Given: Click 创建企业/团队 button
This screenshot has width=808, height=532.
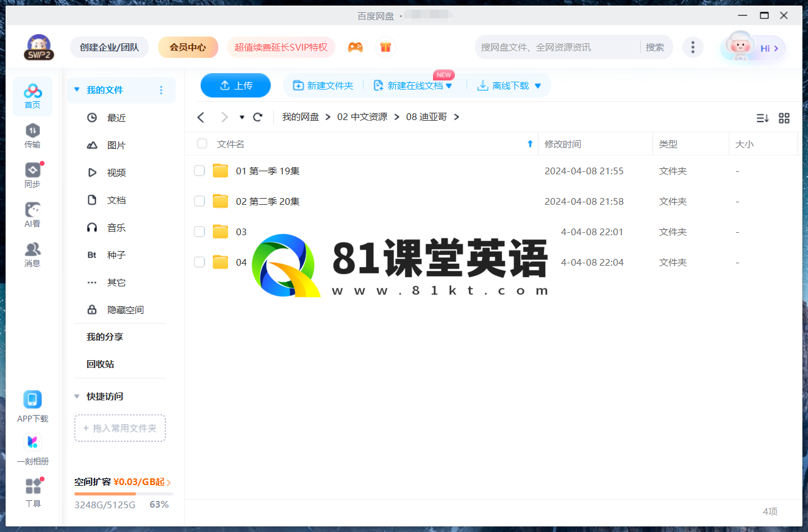Looking at the screenshot, I should tap(109, 47).
